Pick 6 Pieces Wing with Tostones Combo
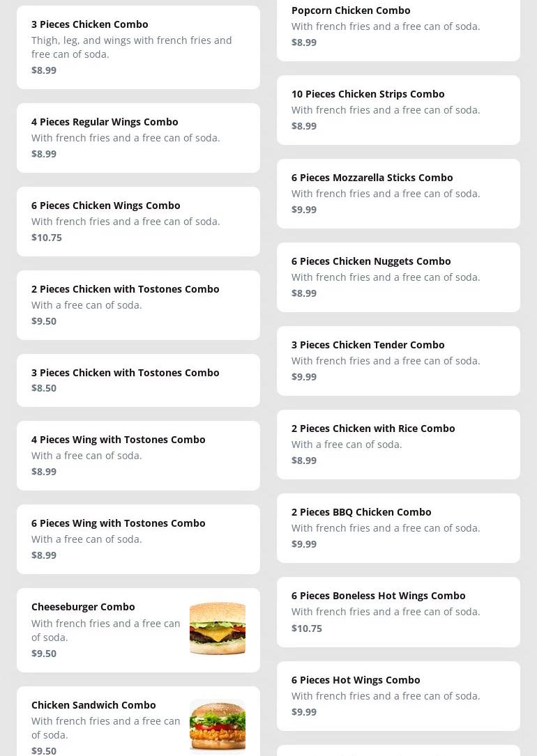The height and width of the screenshot is (756, 537). (119, 523)
